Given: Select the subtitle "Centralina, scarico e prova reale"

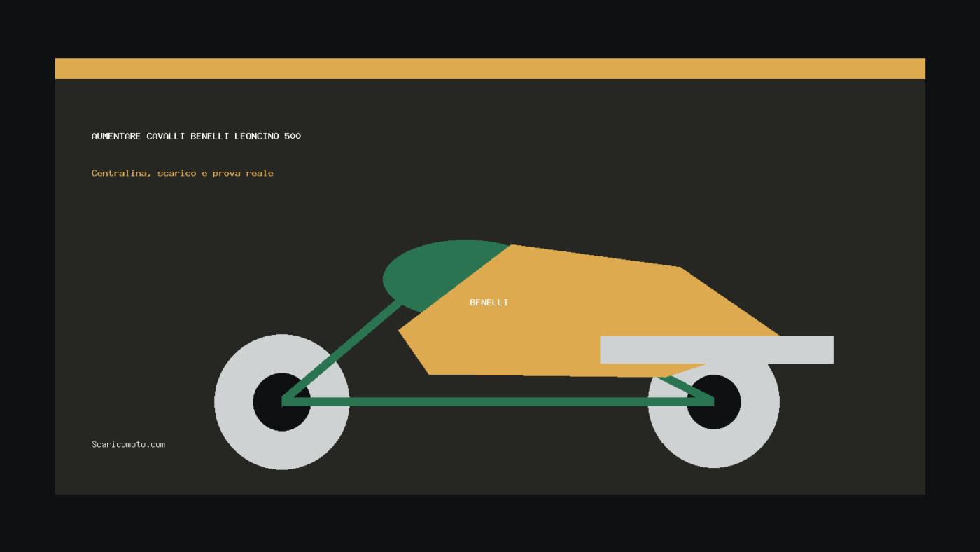Looking at the screenshot, I should point(182,173).
